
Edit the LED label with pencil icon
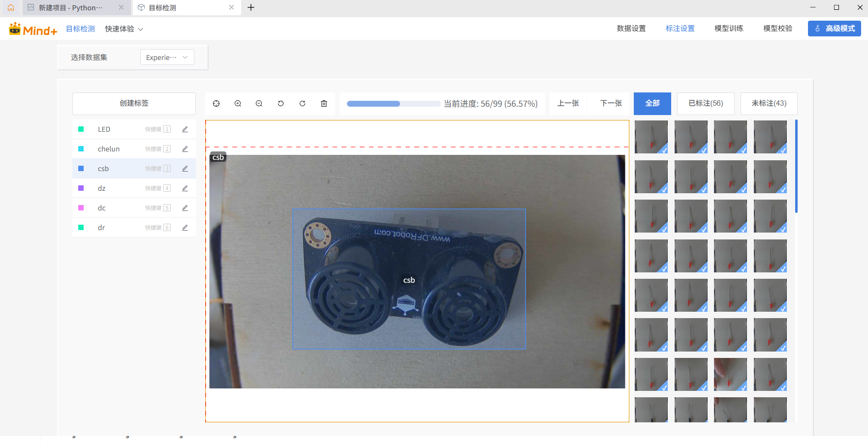point(185,129)
